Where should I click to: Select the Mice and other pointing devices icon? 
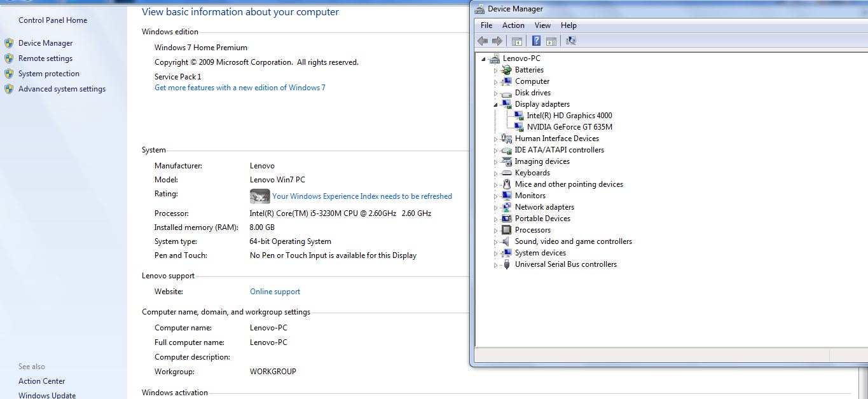507,184
